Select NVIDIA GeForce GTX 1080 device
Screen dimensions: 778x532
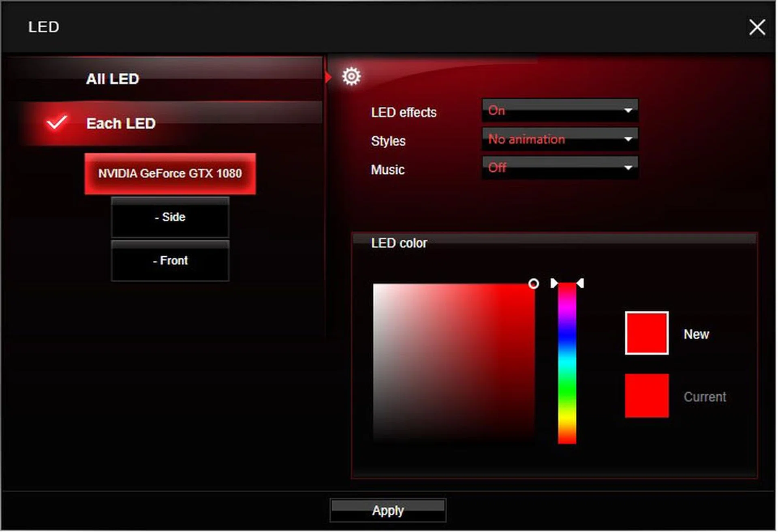point(170,174)
